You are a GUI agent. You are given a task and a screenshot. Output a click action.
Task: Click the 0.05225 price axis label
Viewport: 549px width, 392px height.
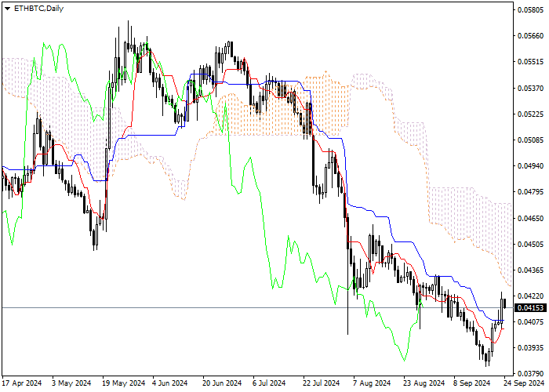pos(530,114)
